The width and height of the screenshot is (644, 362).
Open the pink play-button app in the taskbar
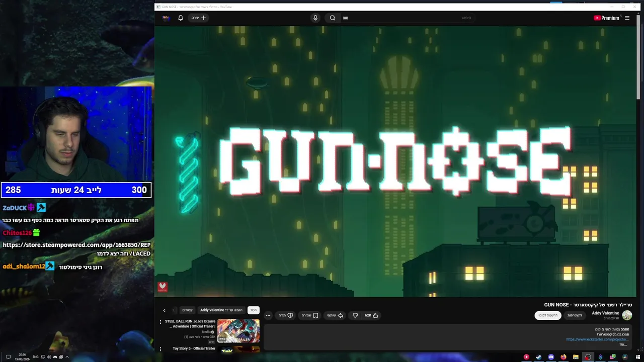pos(526,357)
